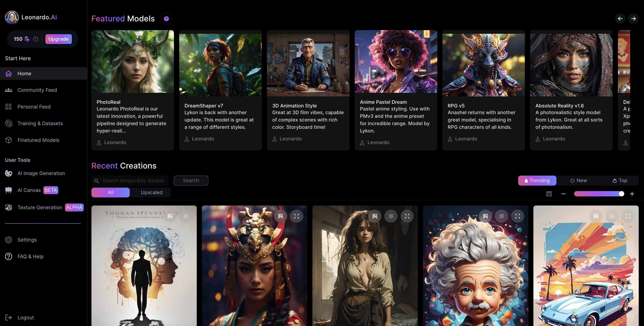The image size is (644, 326).
Task: Click image-to-image icon on Einstein cartoon
Action: (485, 216)
